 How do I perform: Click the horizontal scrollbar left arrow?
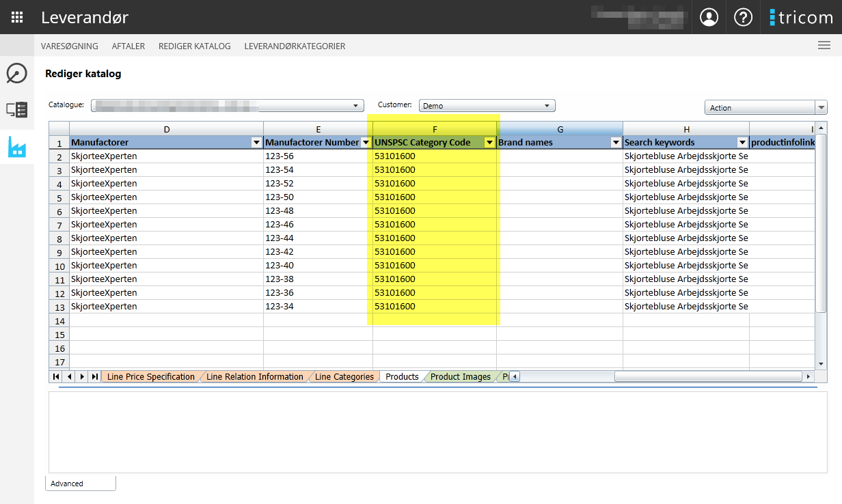515,376
